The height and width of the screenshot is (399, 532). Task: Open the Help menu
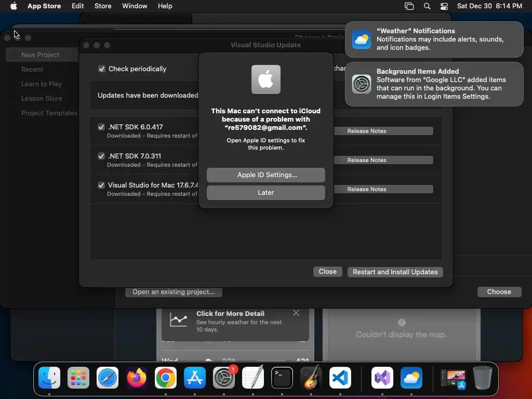(x=165, y=6)
